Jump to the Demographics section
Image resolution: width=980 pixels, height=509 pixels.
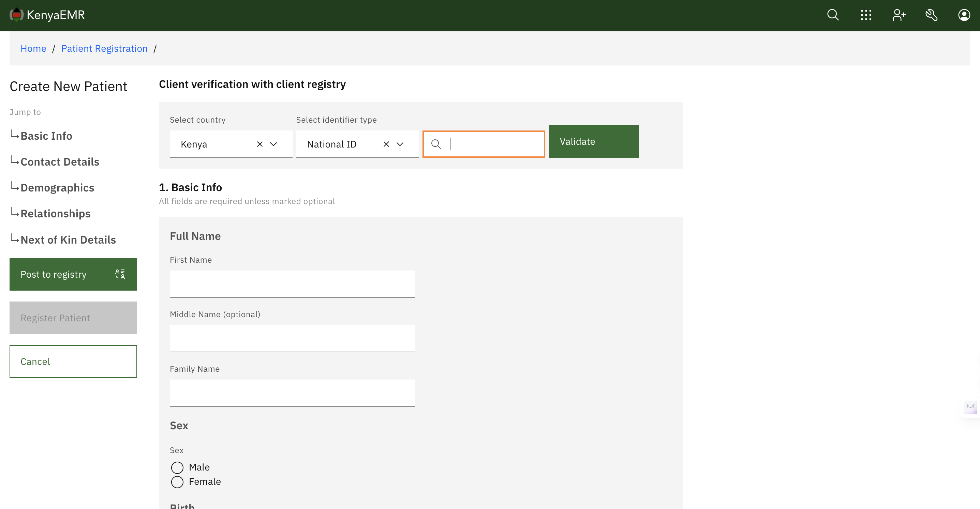[x=57, y=187]
